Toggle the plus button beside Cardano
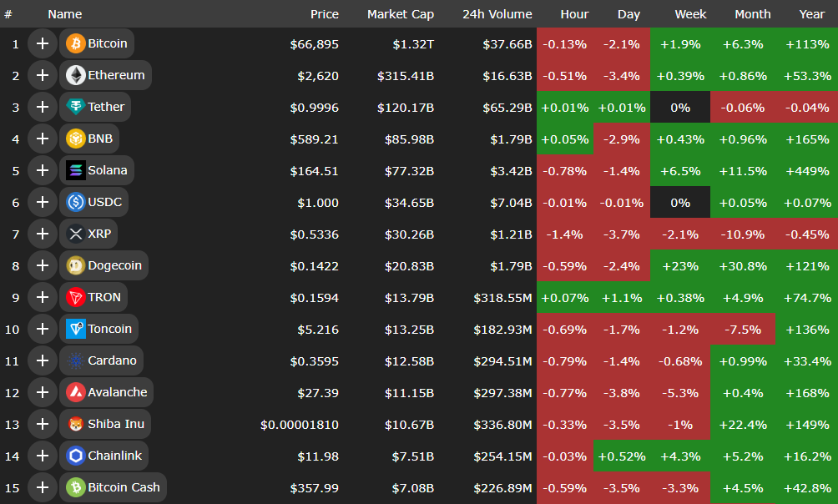The height and width of the screenshot is (504, 838). (43, 360)
